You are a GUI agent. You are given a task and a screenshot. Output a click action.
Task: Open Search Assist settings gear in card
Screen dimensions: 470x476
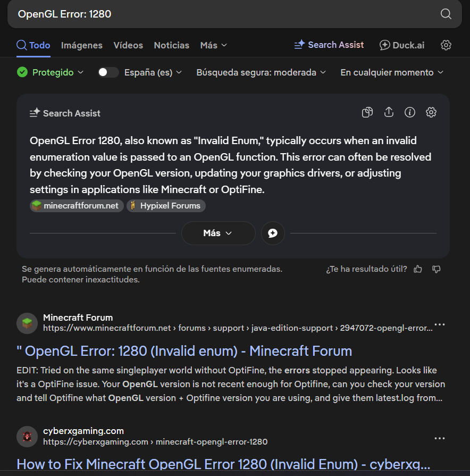(x=431, y=112)
